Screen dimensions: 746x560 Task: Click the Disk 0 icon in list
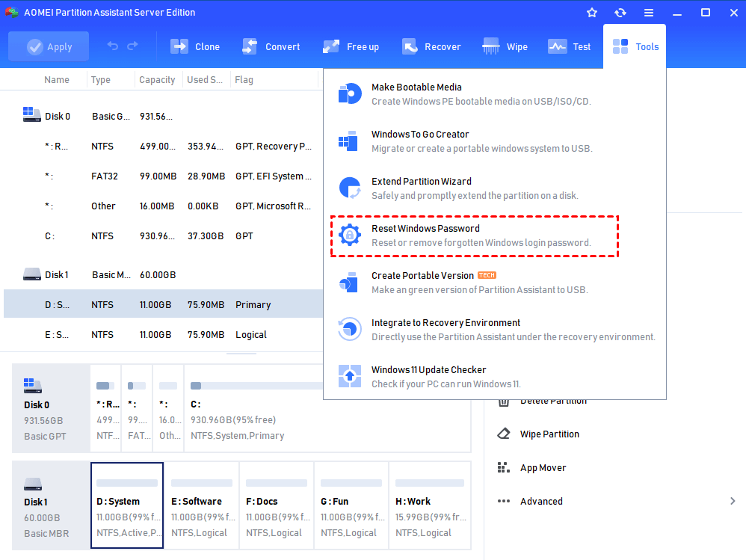[x=32, y=114]
